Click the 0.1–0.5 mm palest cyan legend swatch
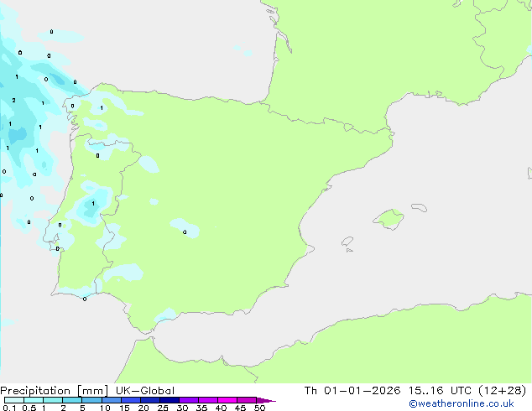Image resolution: width=532 pixels, height=411 pixels. [x=14, y=400]
